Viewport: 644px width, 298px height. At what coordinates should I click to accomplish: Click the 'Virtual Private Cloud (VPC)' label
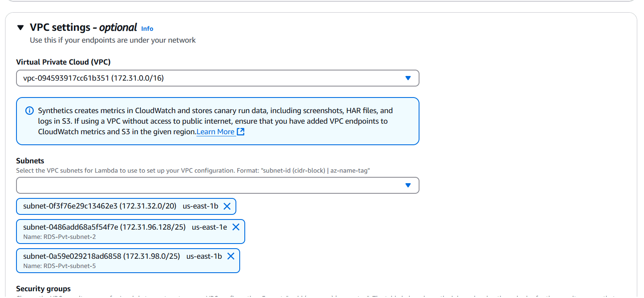pyautogui.click(x=63, y=62)
